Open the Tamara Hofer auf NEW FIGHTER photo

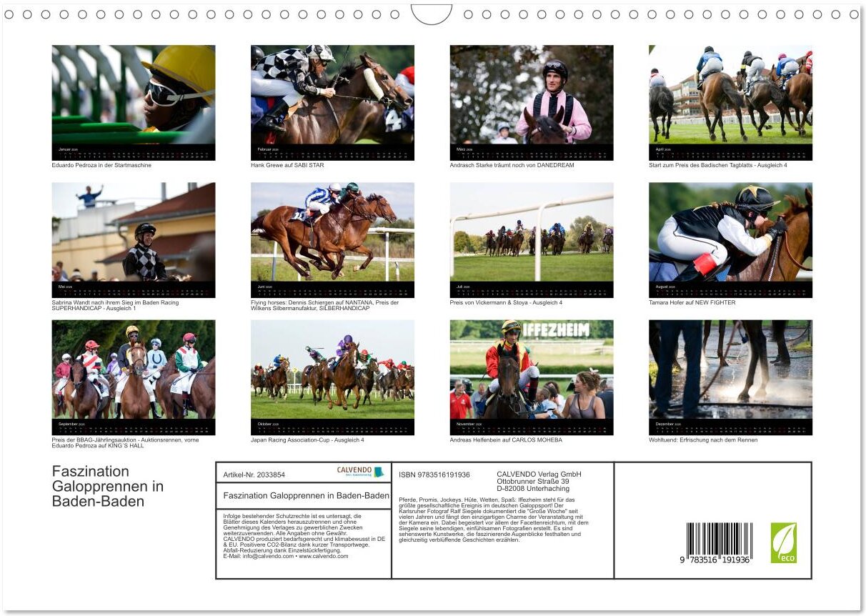730,232
